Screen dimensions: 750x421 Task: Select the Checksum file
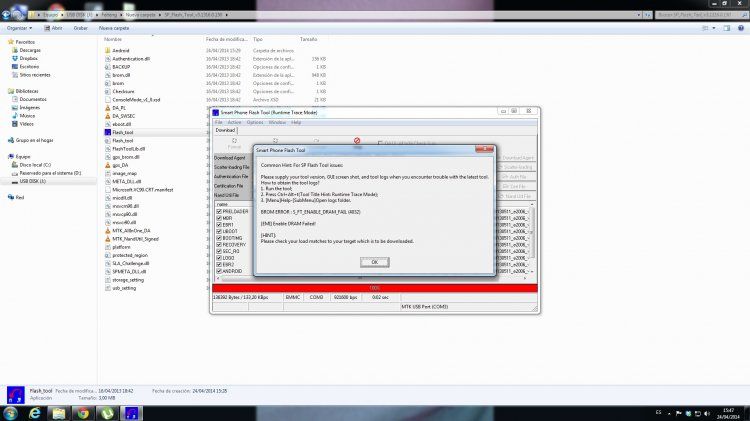click(x=123, y=91)
